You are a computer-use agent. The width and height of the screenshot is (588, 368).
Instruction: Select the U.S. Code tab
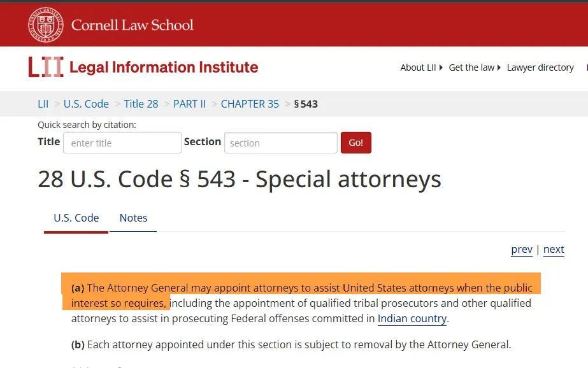tap(76, 218)
